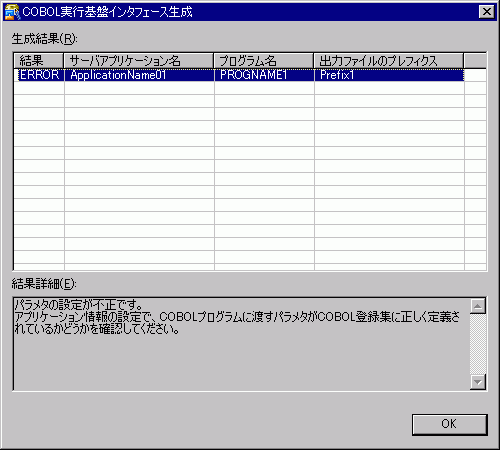Select the ApplicationName01 cell
Viewport: 500px width, 450px height.
pyautogui.click(x=139, y=75)
